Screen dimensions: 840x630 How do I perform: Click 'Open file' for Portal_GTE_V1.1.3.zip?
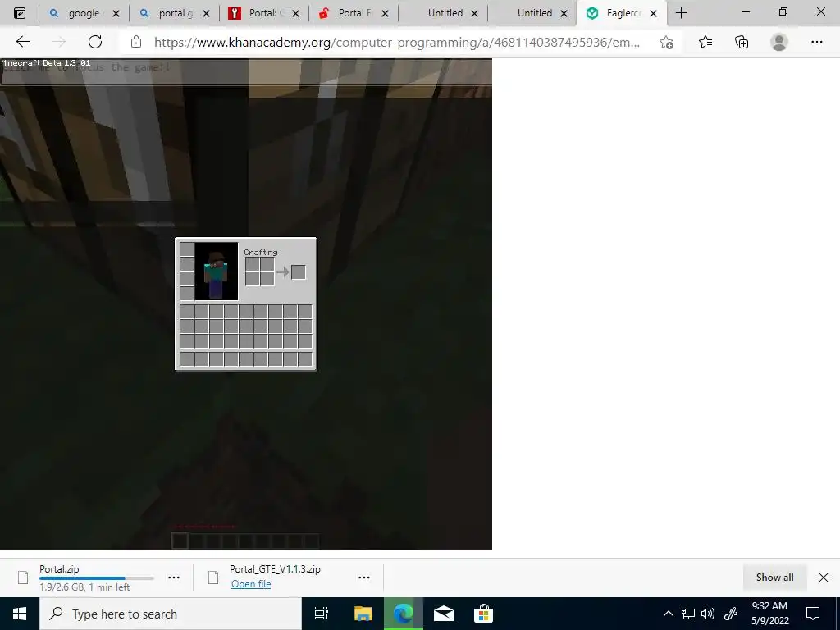(x=251, y=584)
